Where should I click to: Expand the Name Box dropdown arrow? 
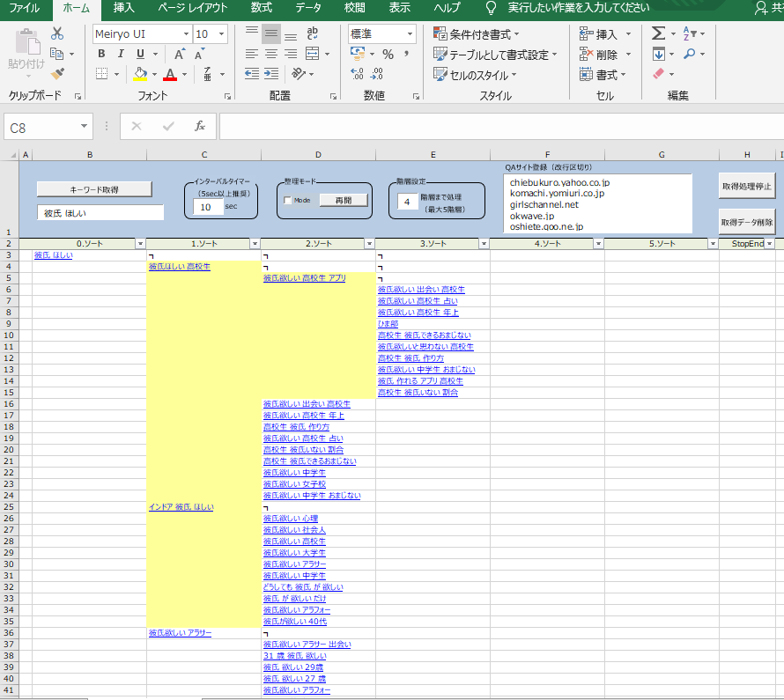click(x=84, y=127)
